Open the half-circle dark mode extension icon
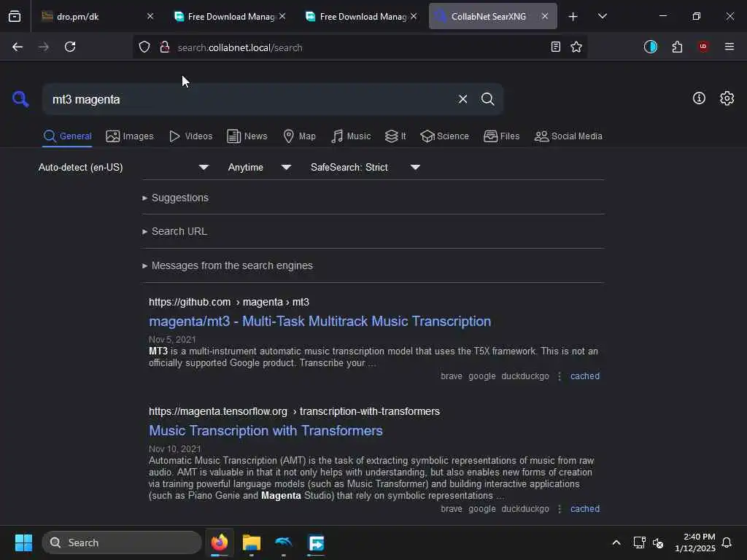The width and height of the screenshot is (747, 560). (650, 47)
